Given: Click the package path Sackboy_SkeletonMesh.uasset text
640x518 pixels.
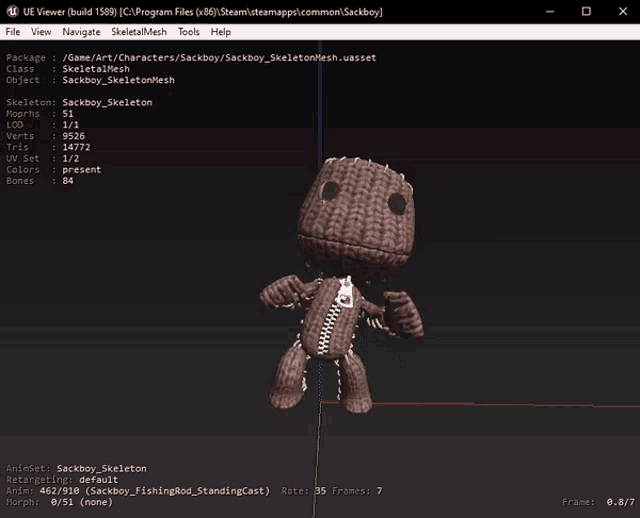Looking at the screenshot, I should pos(219,58).
